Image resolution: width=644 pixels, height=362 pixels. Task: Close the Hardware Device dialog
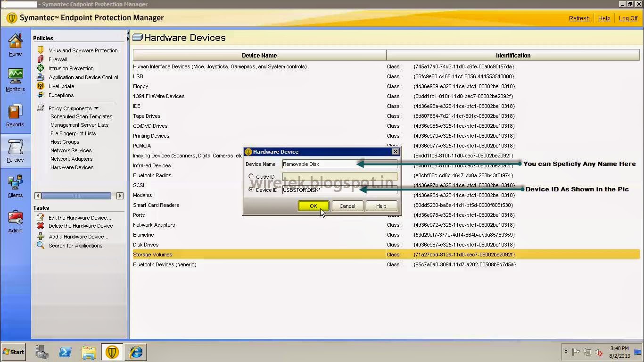395,151
